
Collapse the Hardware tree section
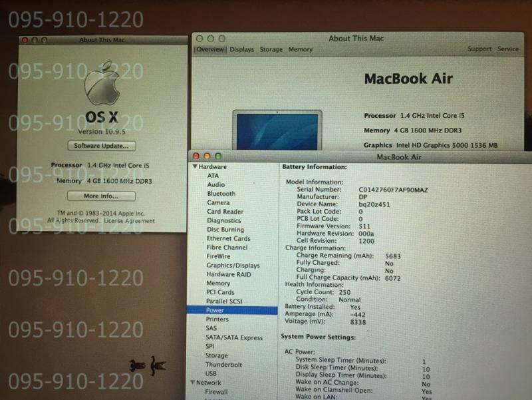(x=195, y=166)
